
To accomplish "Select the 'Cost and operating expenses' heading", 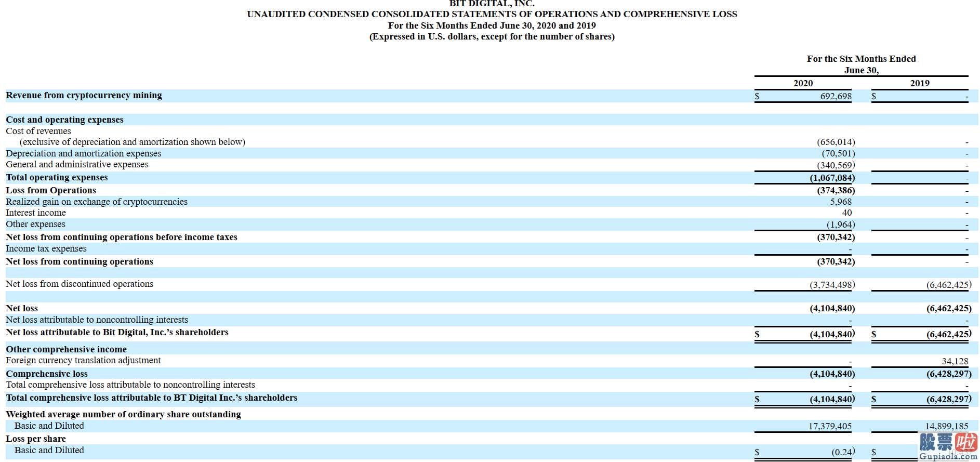I will (x=64, y=120).
